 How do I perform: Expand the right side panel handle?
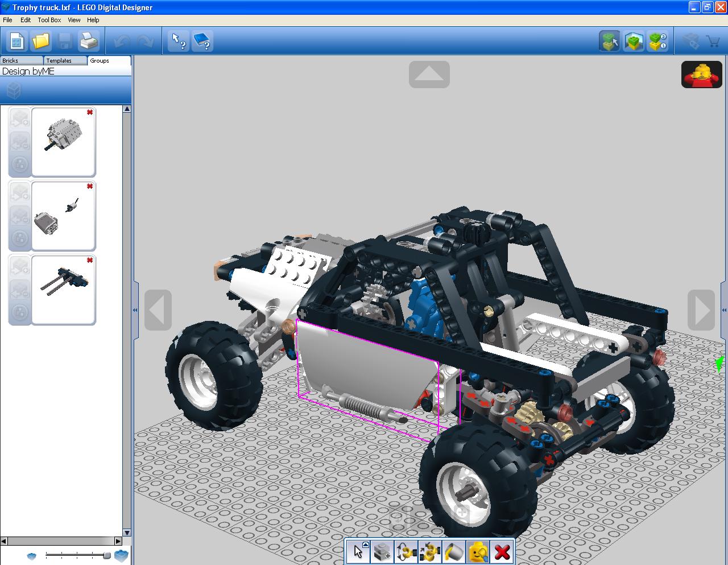click(724, 310)
